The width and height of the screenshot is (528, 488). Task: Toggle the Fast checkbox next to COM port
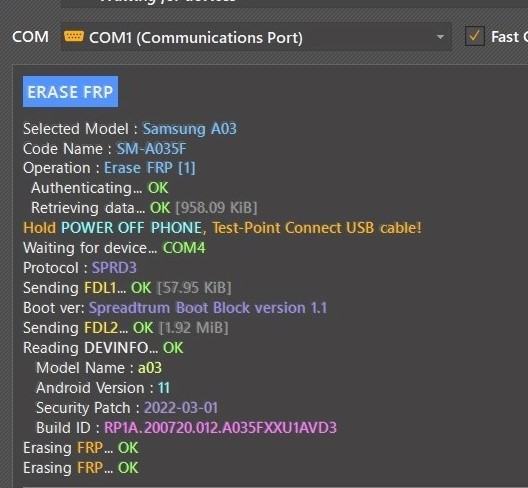coord(475,36)
